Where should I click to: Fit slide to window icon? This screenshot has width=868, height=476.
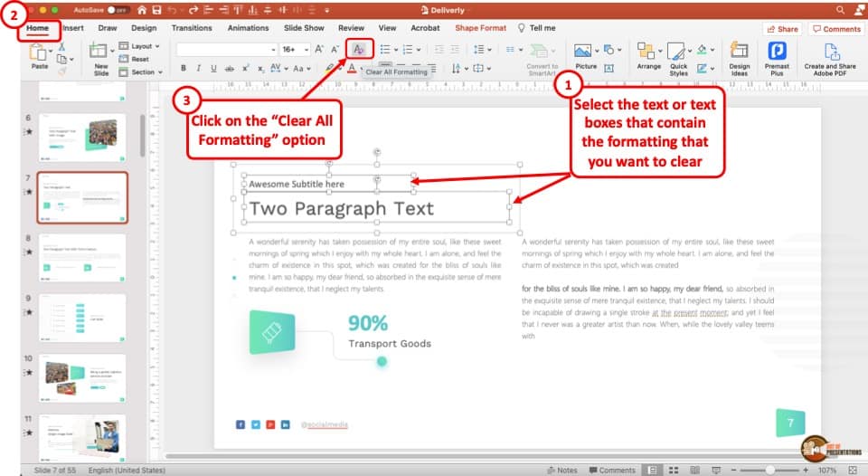click(853, 470)
